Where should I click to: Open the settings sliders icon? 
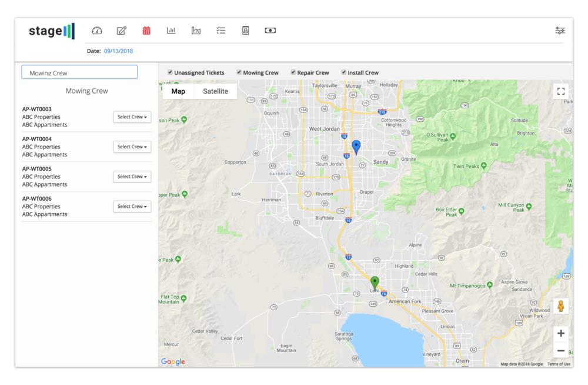pos(560,31)
